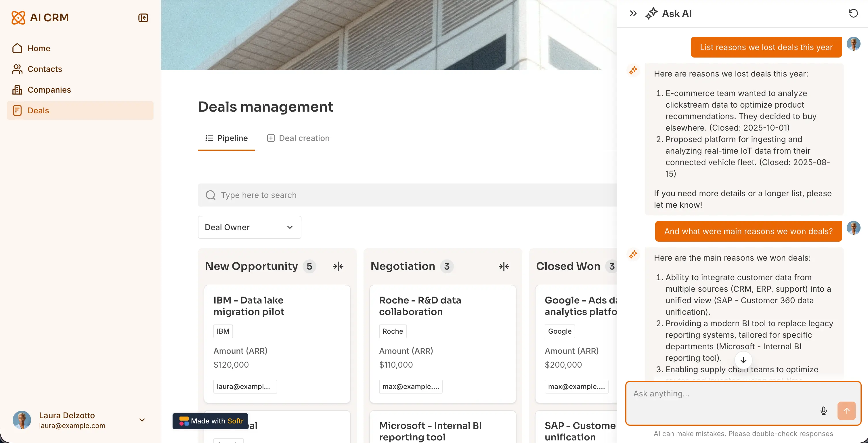
Task: Click the Made with Softr badge
Action: tap(211, 421)
